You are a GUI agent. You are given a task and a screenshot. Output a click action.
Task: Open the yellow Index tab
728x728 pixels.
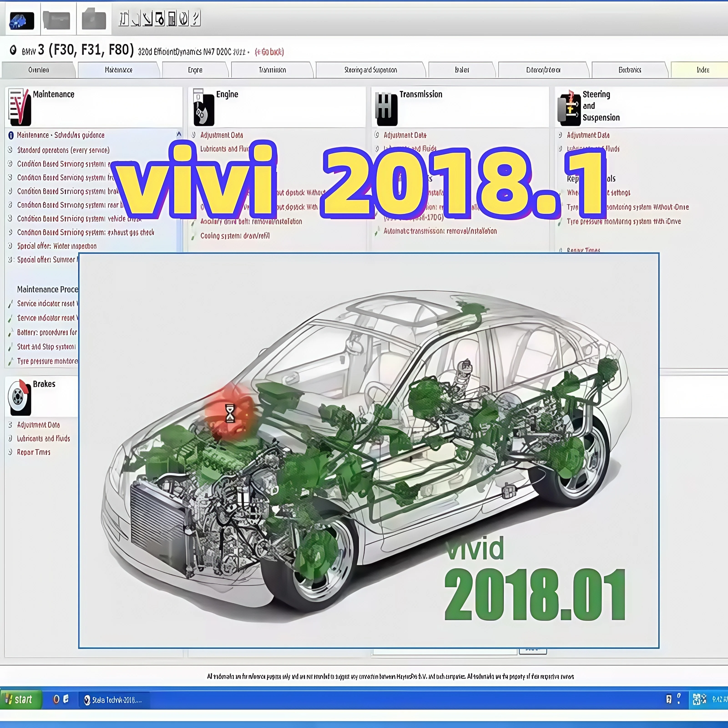coord(702,70)
